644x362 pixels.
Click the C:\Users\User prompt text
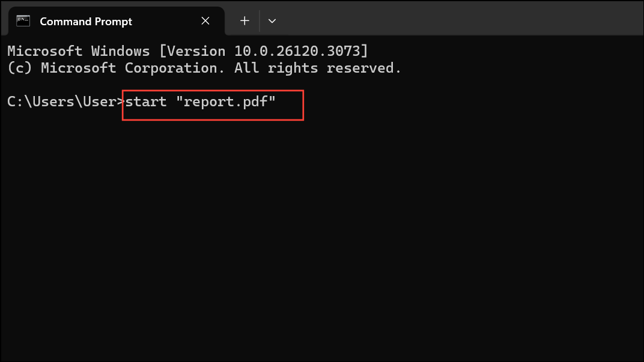63,101
